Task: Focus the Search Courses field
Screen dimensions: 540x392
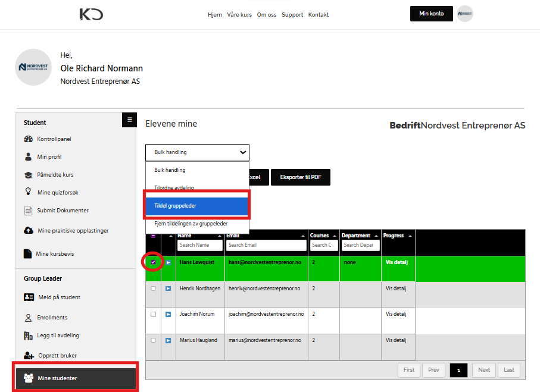Action: [324, 245]
